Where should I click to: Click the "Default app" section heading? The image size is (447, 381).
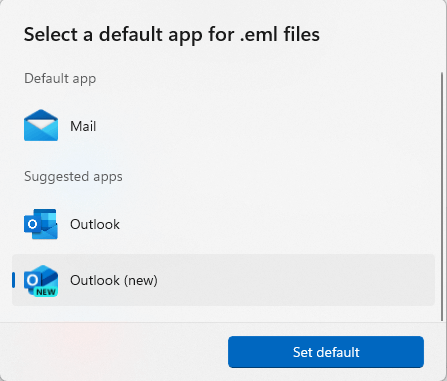tap(60, 79)
